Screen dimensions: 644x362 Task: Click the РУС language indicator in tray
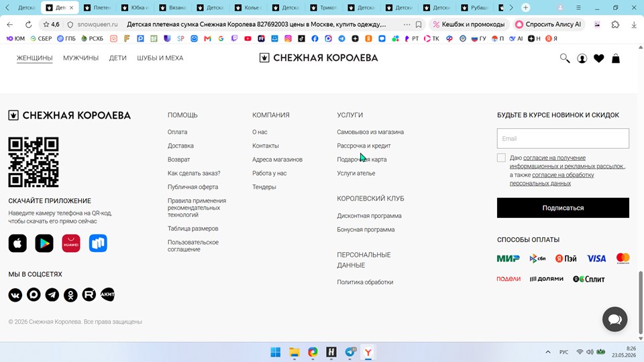click(x=564, y=352)
